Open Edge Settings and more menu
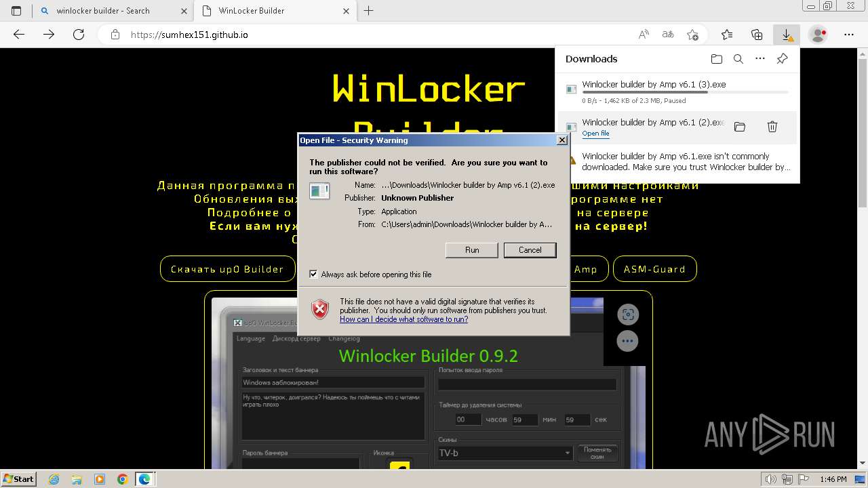Viewport: 868px width, 488px height. pyautogui.click(x=849, y=35)
